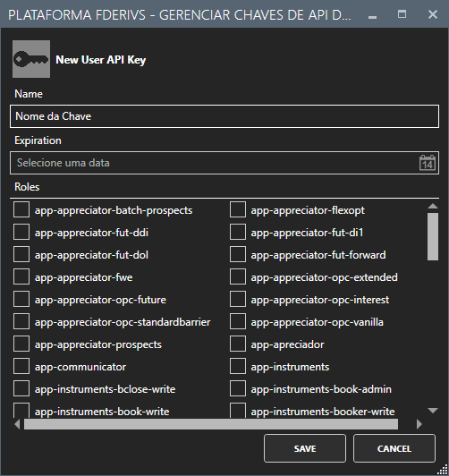This screenshot has height=476, width=449.
Task: Click the Selecione uma data expiration field
Action: (224, 163)
